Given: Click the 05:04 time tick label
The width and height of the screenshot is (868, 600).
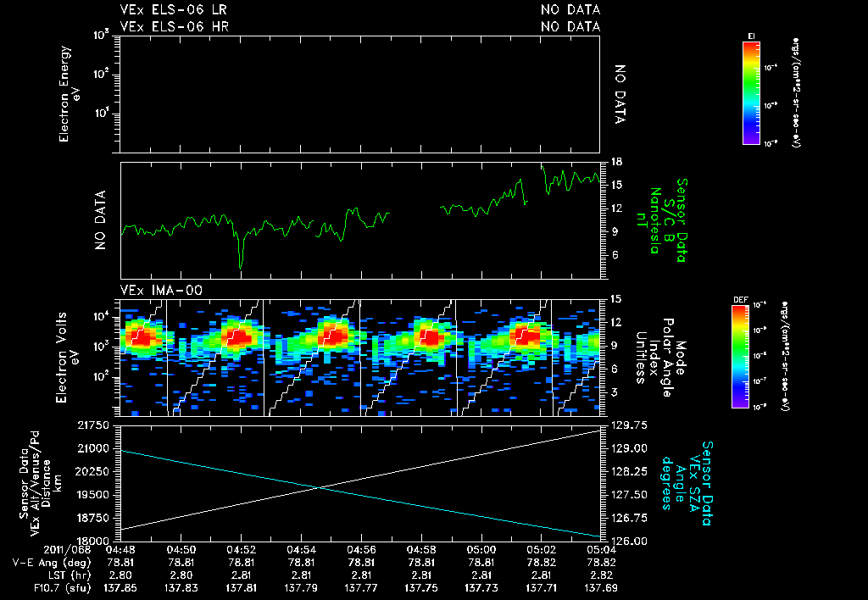Looking at the screenshot, I should click(x=601, y=550).
